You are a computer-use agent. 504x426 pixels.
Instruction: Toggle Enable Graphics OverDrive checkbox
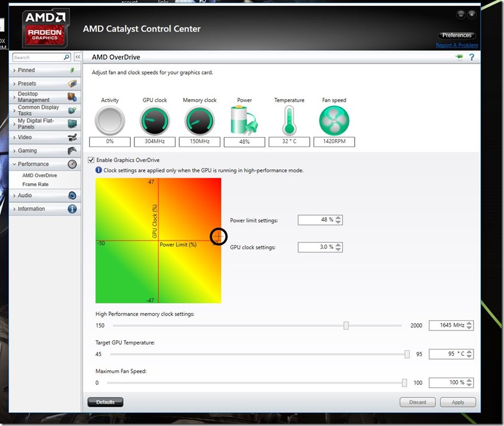(91, 160)
